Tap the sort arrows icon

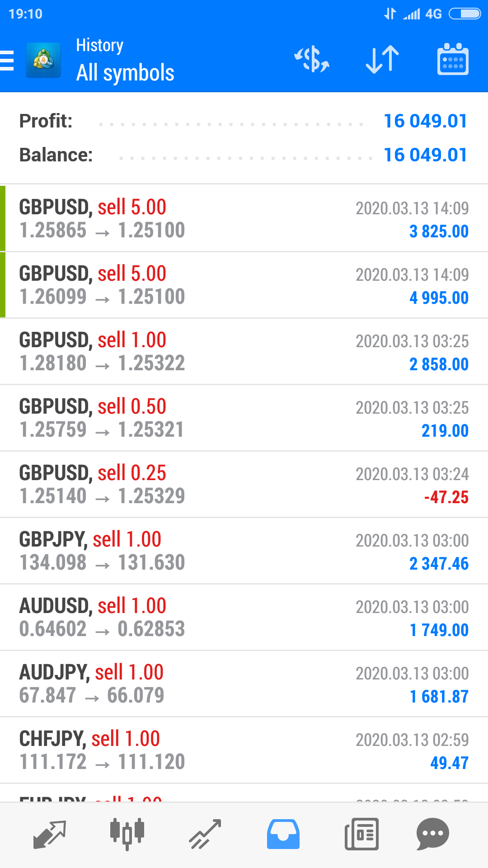(382, 60)
